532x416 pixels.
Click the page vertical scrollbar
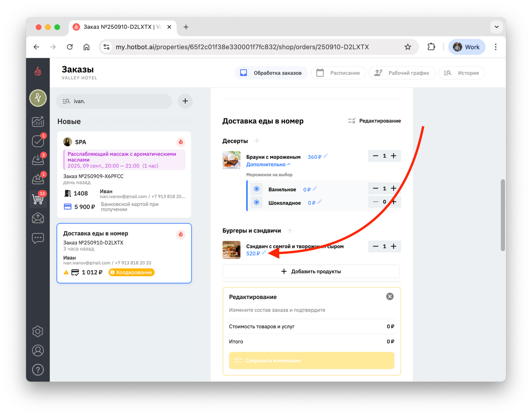(503, 215)
